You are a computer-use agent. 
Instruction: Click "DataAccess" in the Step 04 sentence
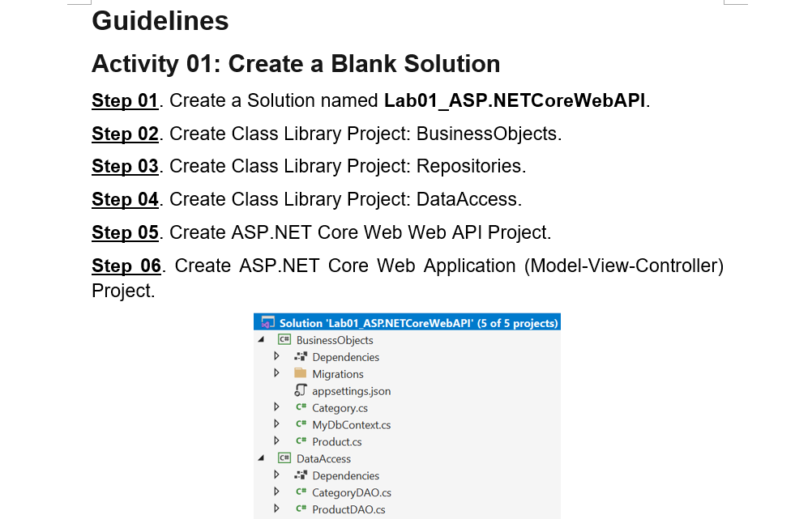(467, 199)
